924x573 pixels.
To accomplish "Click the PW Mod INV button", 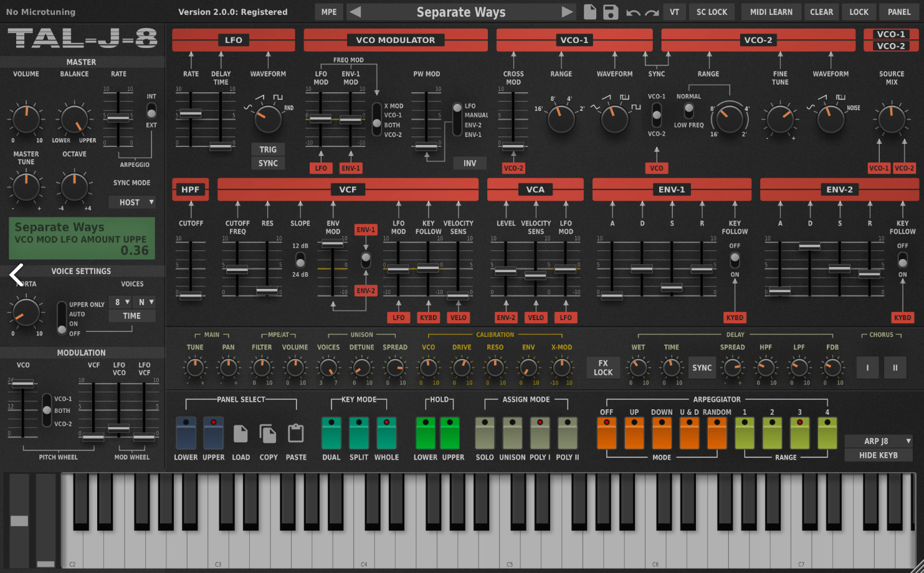I will point(470,163).
